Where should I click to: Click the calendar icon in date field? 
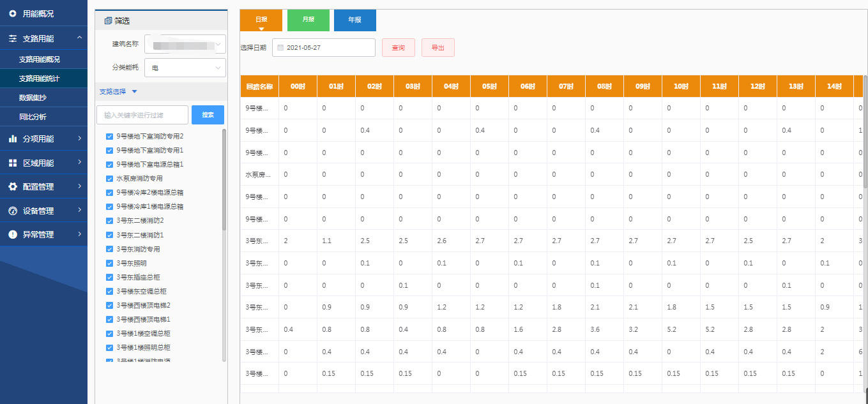click(280, 48)
